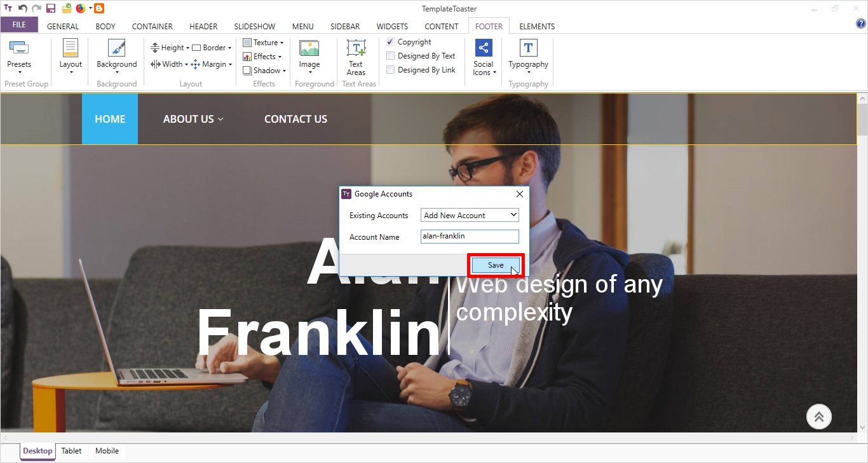Viewport: 868px width, 463px height.
Task: Click the Account Name text field
Action: point(470,237)
